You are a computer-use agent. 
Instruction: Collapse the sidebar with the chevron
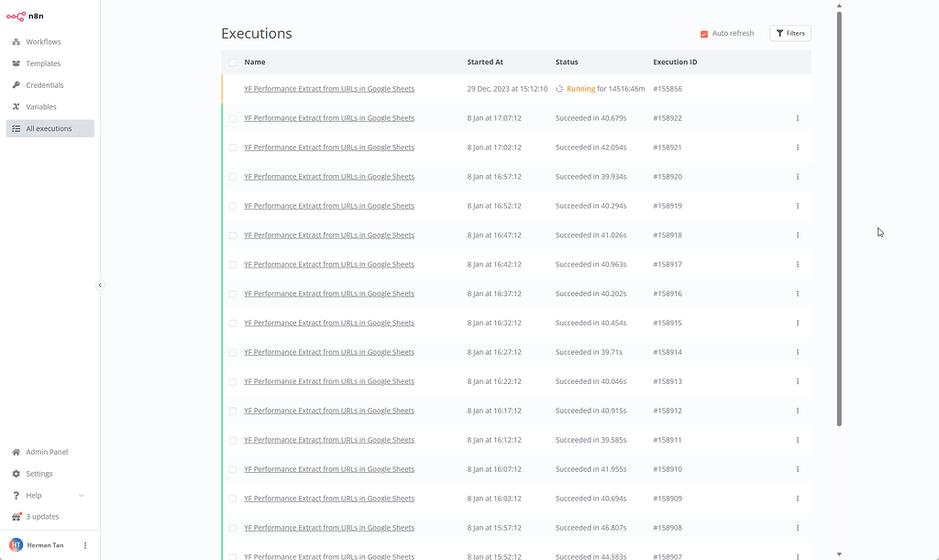(x=100, y=285)
